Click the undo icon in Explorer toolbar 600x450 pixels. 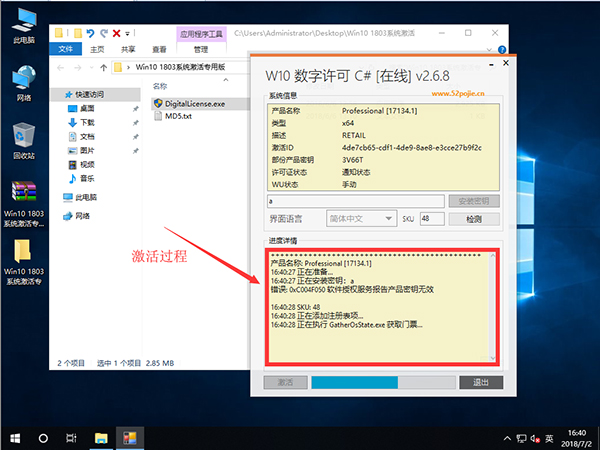[90, 34]
